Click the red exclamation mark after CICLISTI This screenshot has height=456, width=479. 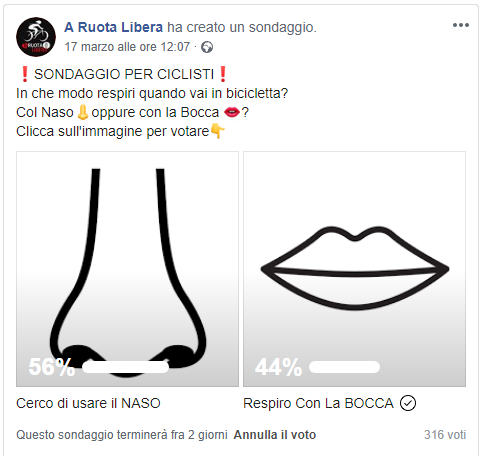click(x=223, y=74)
